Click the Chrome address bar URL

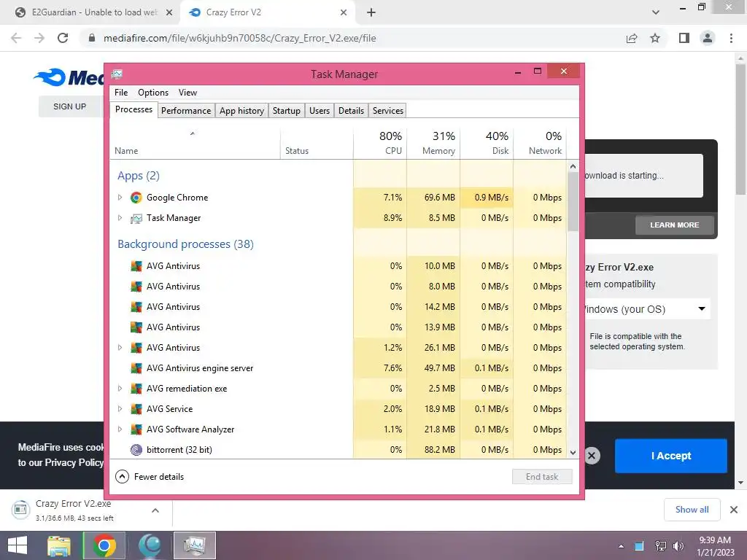pyautogui.click(x=239, y=38)
